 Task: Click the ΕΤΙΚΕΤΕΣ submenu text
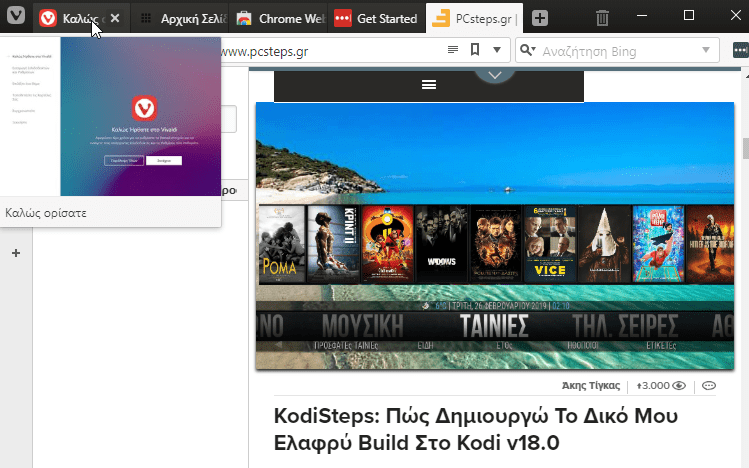(661, 345)
